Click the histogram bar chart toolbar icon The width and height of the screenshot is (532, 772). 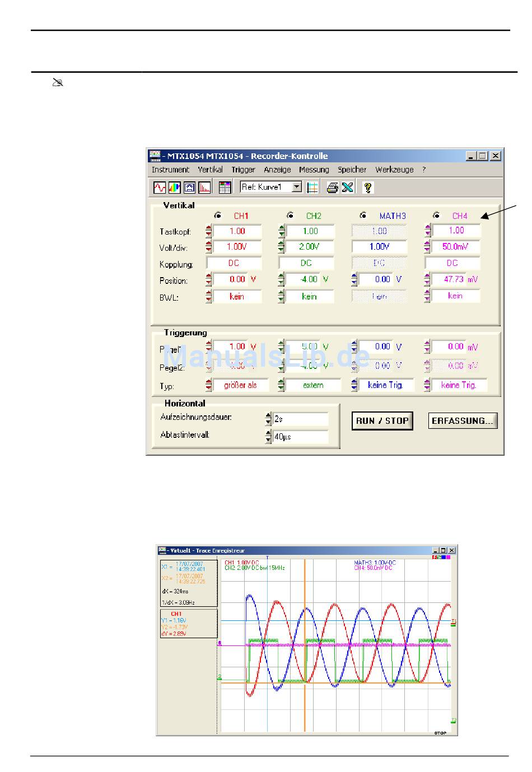204,188
